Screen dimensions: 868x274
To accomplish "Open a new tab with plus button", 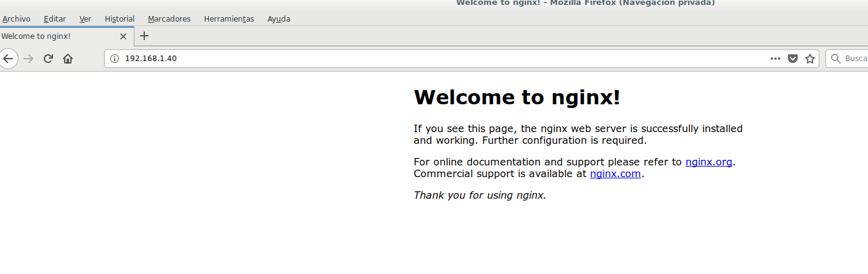I will point(144,36).
